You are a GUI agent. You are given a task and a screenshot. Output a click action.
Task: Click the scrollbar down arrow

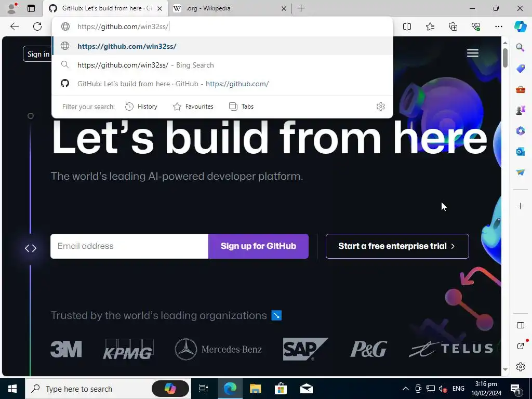coord(505,369)
